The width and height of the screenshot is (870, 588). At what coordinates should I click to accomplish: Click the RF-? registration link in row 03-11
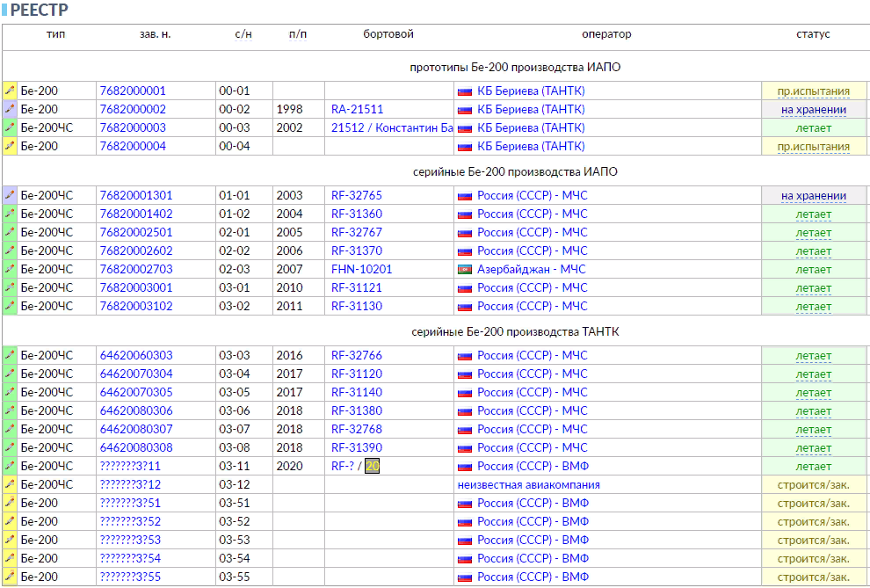(343, 466)
